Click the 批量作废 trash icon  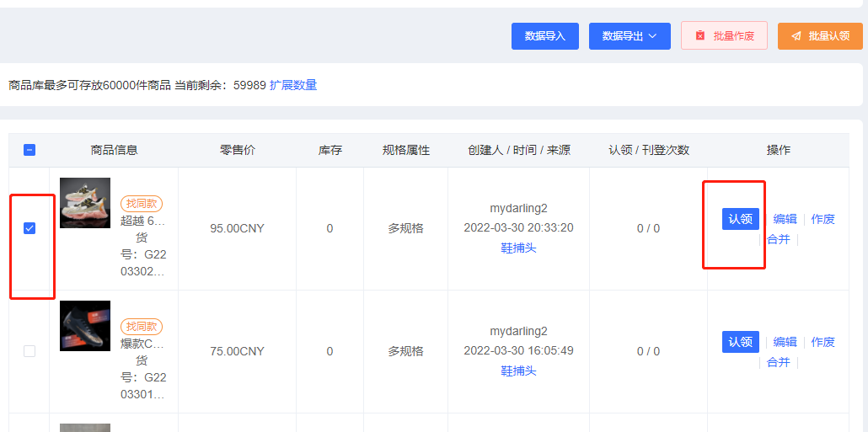point(700,36)
